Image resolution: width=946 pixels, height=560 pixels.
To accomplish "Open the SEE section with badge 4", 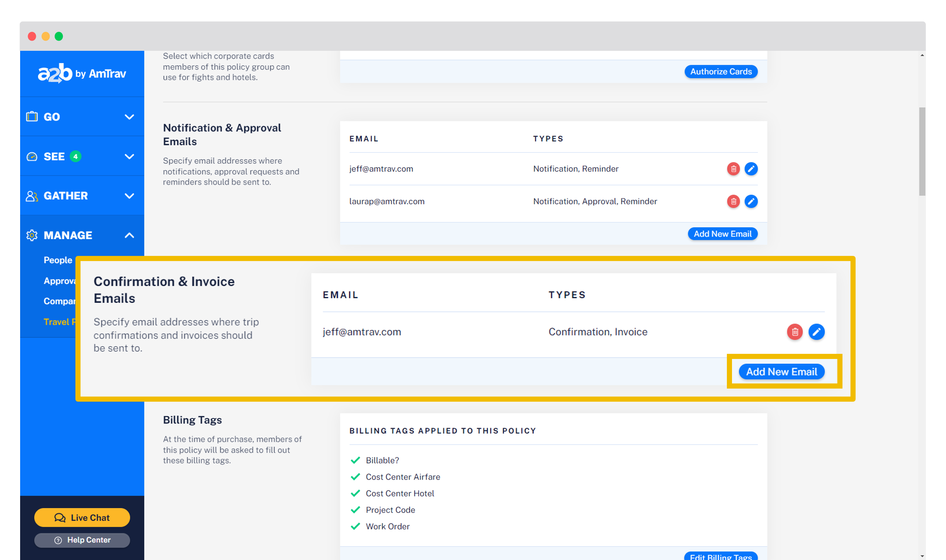I will (54, 156).
